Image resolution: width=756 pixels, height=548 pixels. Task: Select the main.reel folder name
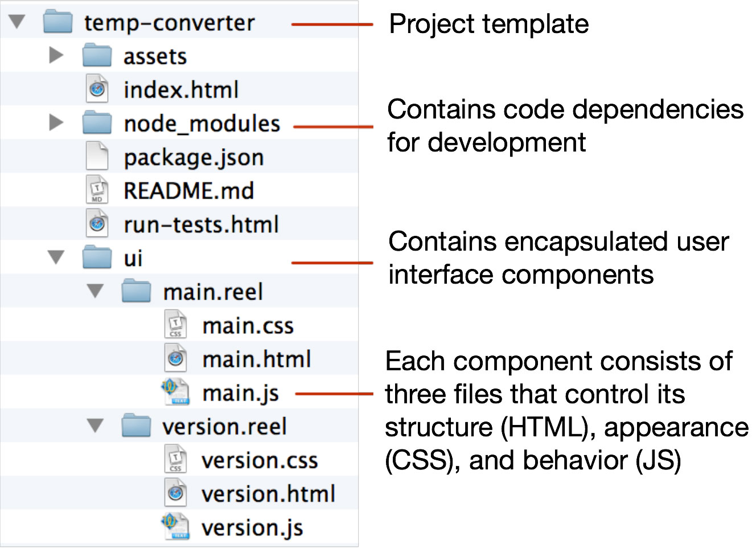[213, 292]
